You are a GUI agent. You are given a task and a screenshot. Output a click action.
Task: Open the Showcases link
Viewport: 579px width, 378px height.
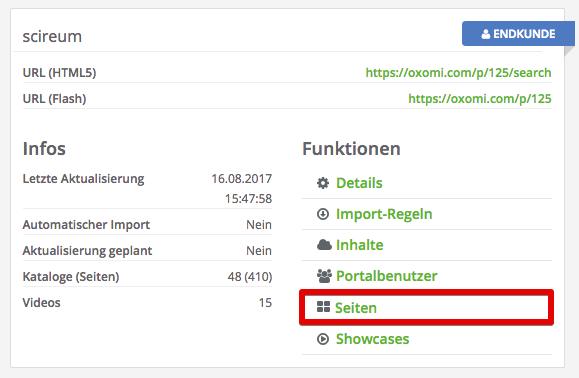click(372, 339)
